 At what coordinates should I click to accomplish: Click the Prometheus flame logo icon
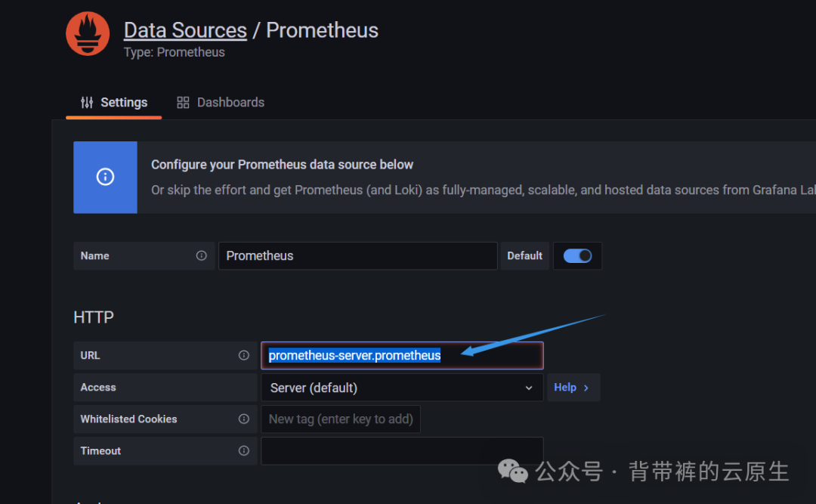tap(88, 34)
